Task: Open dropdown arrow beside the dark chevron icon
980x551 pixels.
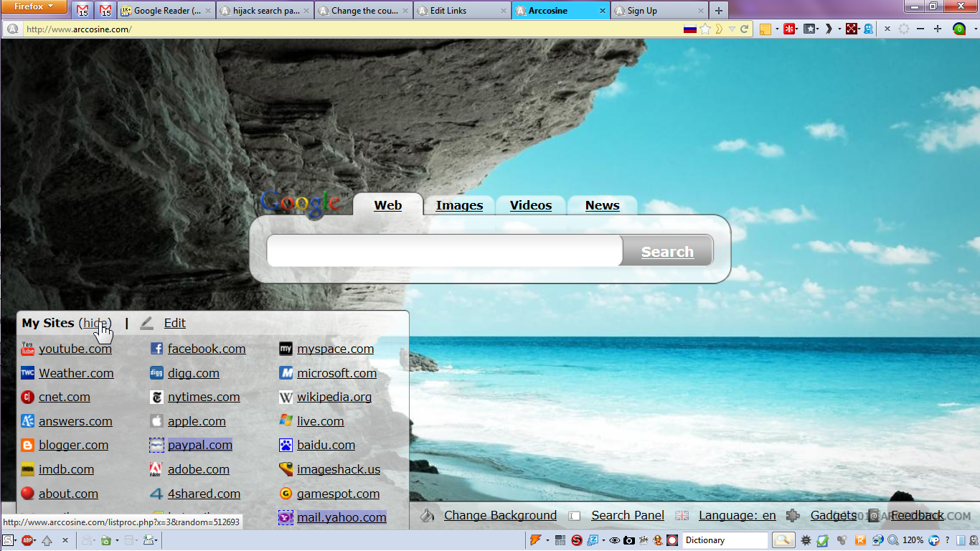Action: (x=839, y=29)
